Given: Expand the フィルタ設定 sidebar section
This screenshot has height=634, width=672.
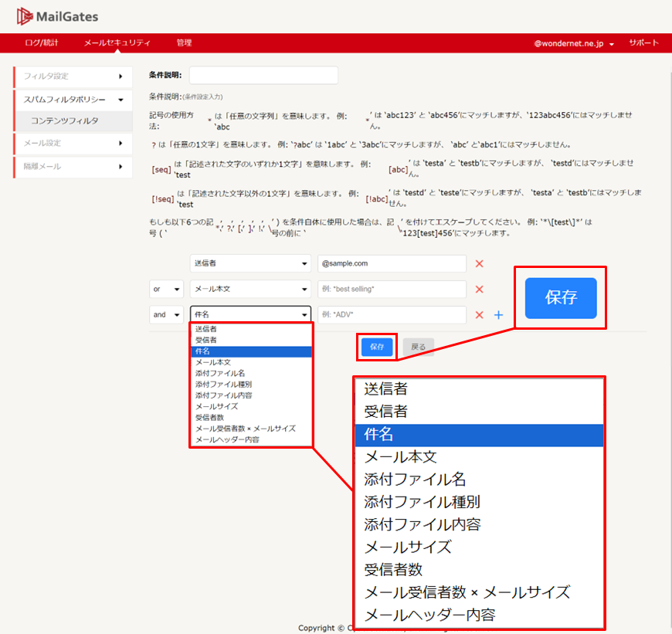Looking at the screenshot, I should tap(73, 76).
